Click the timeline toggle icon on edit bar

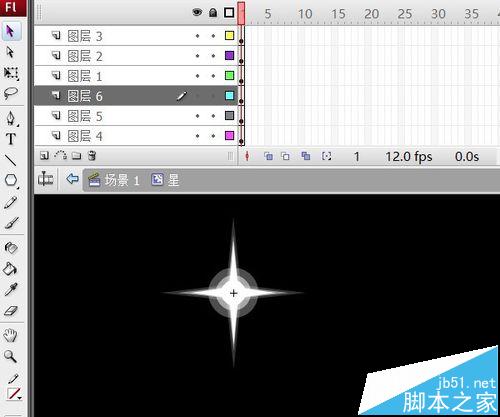(45, 179)
